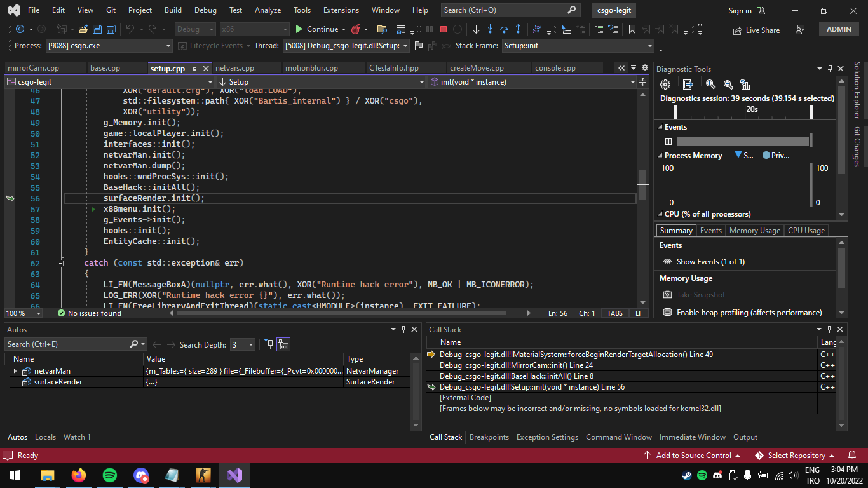This screenshot has width=868, height=488.
Task: Click the Step Over debug icon
Action: (505, 29)
